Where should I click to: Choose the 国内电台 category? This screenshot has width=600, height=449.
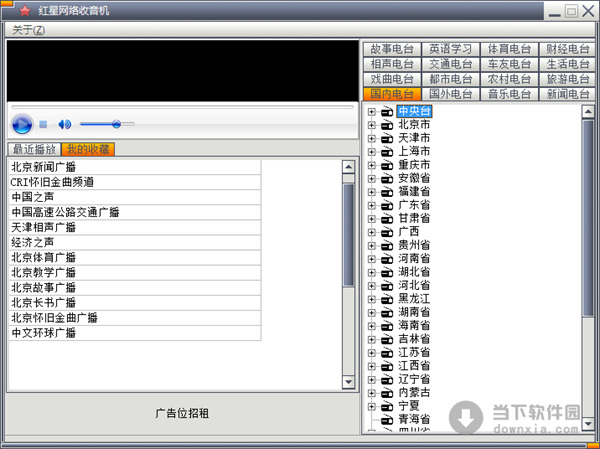point(392,94)
